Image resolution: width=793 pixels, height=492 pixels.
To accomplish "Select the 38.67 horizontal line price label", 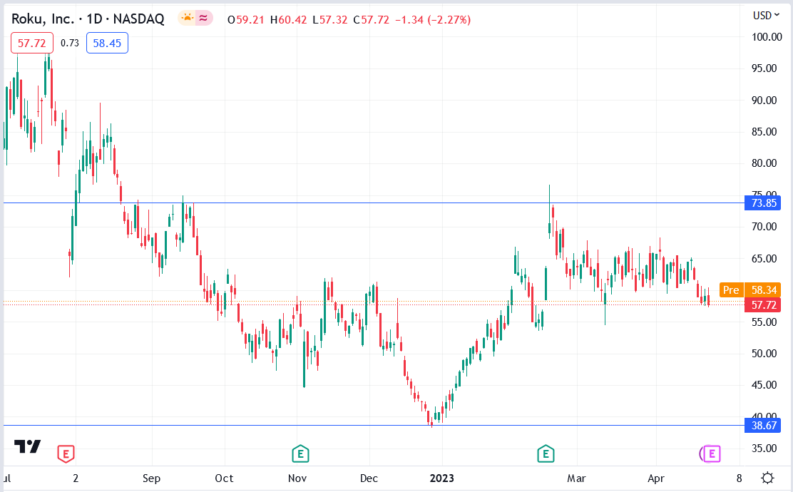I will click(763, 425).
